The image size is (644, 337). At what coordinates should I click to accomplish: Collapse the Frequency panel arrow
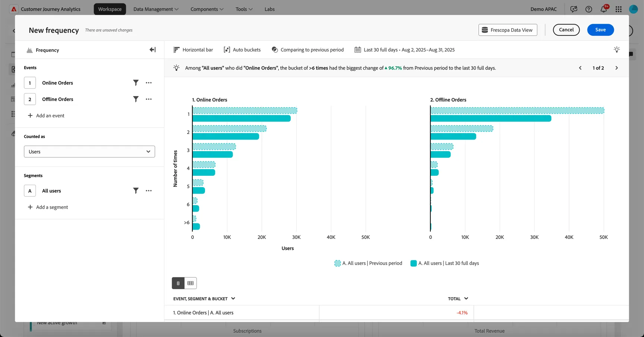click(152, 50)
